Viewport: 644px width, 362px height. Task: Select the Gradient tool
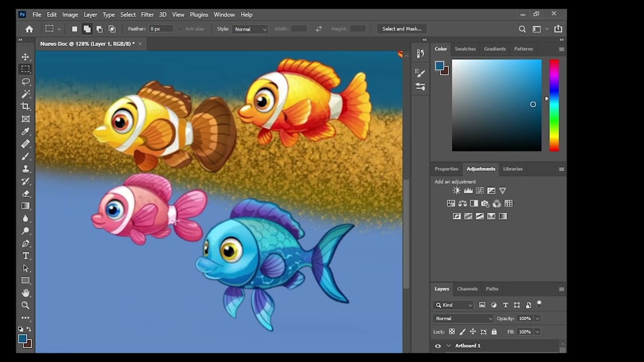click(26, 206)
